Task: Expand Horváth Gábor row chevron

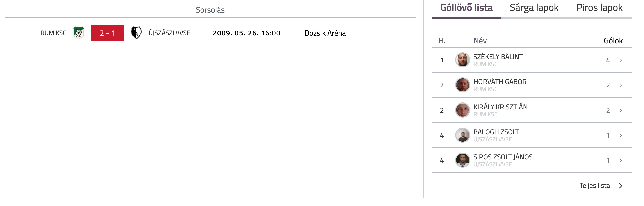Action: pos(621,85)
